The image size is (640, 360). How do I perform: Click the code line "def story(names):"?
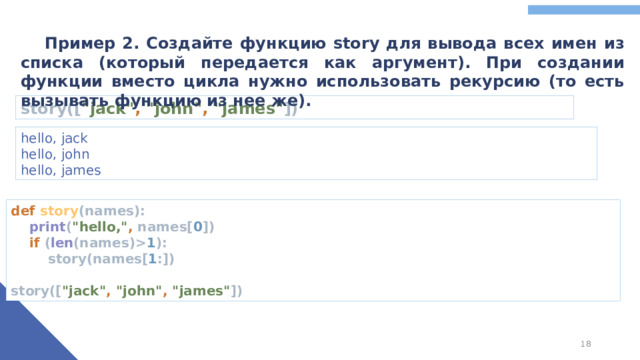[78, 211]
